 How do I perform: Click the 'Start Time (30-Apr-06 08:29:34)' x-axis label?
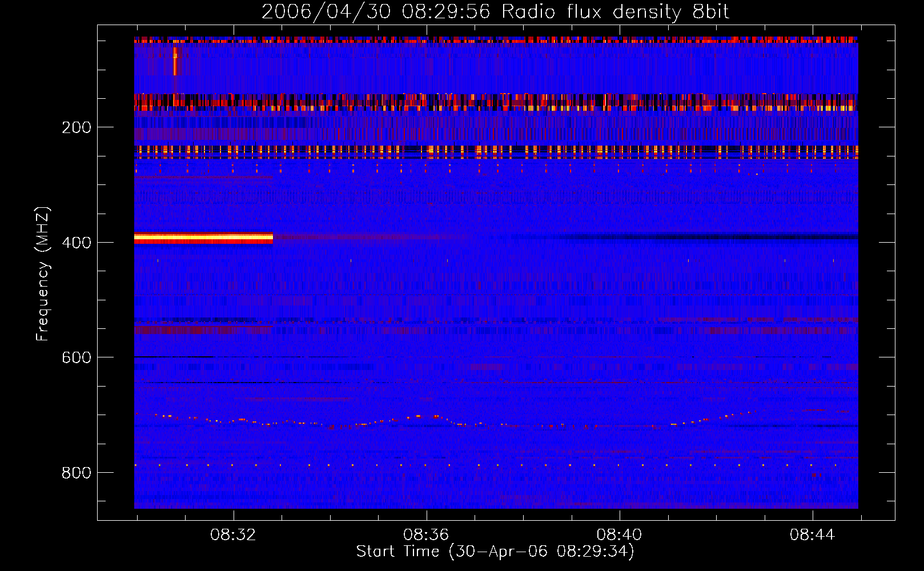(495, 552)
